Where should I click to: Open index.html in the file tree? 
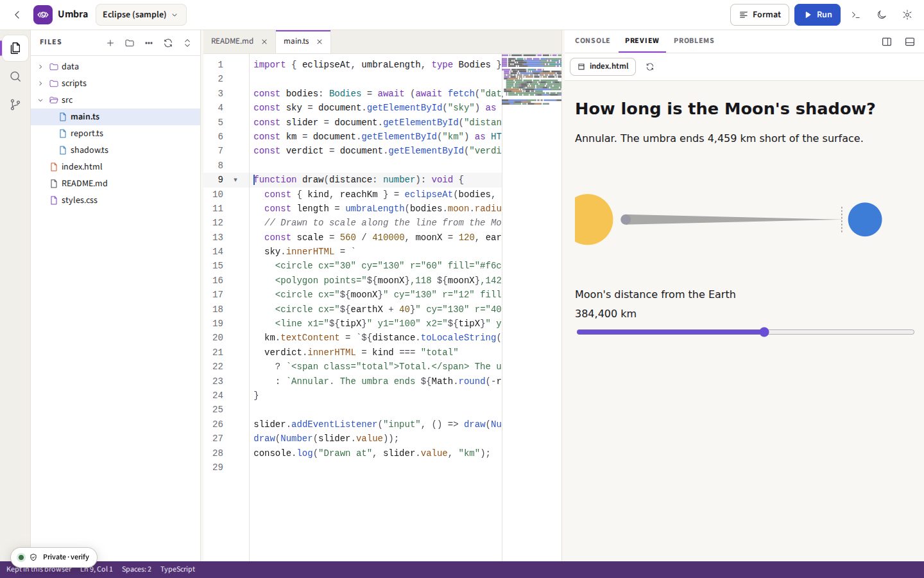(x=116, y=167)
